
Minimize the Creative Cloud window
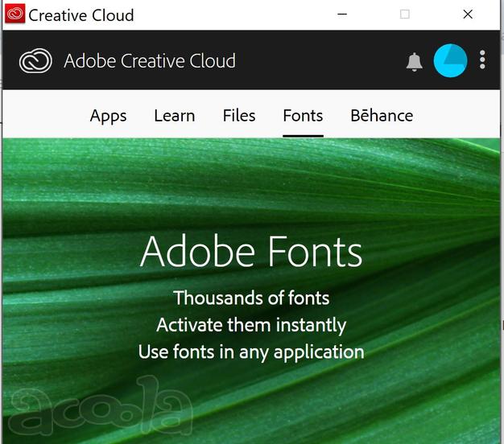coord(342,14)
